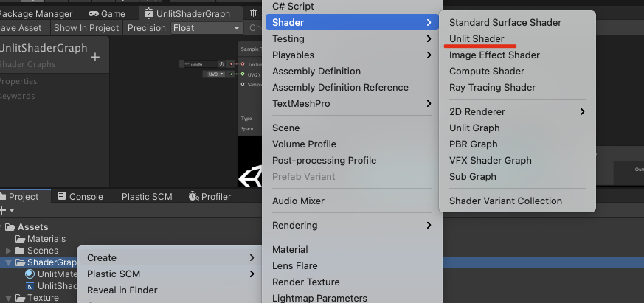Click the Game tab controller icon
644x303 pixels.
pyautogui.click(x=94, y=14)
